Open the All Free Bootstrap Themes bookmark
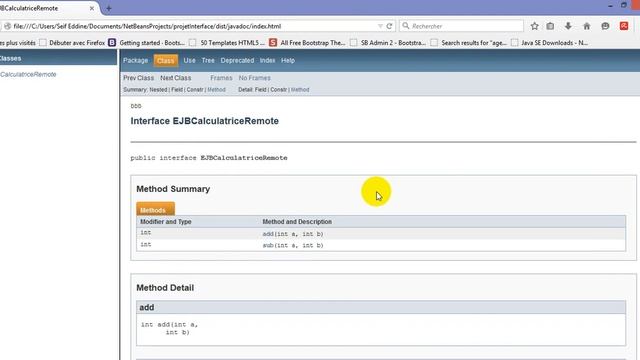The image size is (640, 360). pos(307,42)
